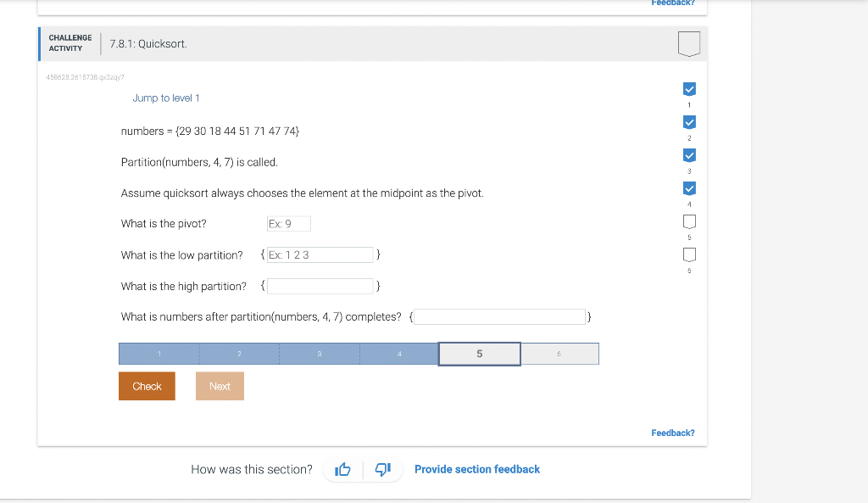This screenshot has width=868, height=503.
Task: Click the numbers after partition answer field
Action: [x=499, y=316]
